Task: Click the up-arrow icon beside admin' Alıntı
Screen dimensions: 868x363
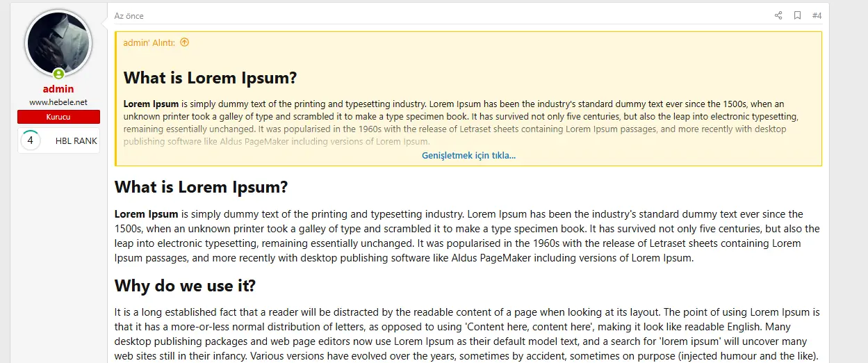Action: coord(184,42)
